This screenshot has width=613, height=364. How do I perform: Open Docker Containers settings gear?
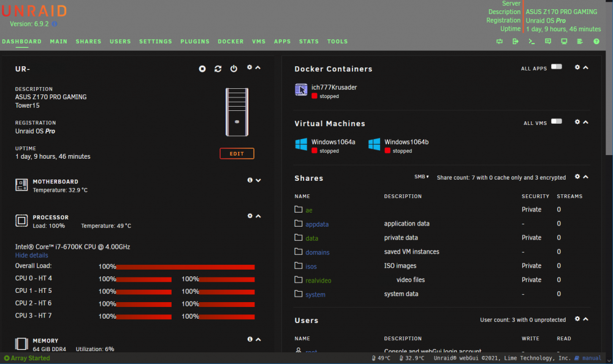577,67
